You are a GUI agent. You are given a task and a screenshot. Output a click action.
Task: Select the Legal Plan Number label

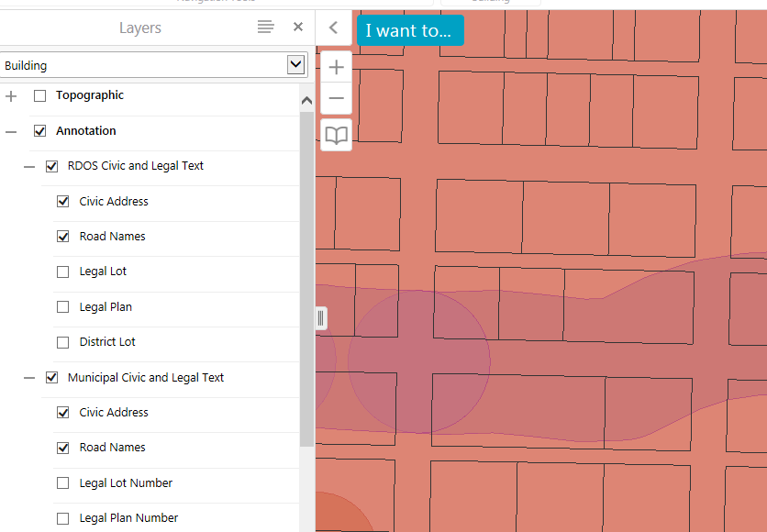[x=128, y=518]
